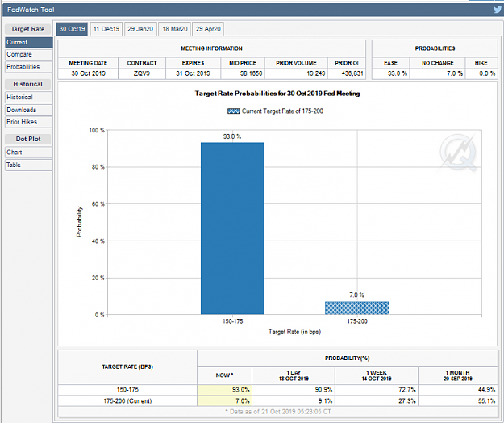Open the Historical data link
The image size is (504, 423).
tap(28, 97)
